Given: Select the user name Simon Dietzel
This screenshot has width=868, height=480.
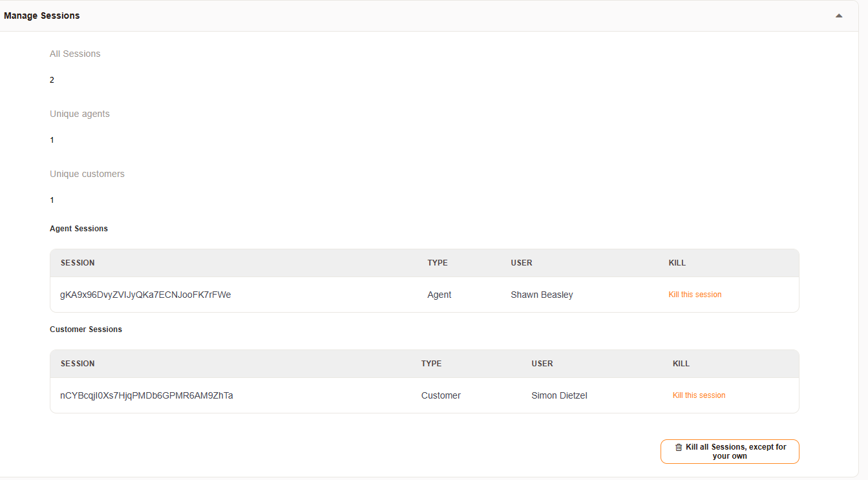Looking at the screenshot, I should (559, 395).
